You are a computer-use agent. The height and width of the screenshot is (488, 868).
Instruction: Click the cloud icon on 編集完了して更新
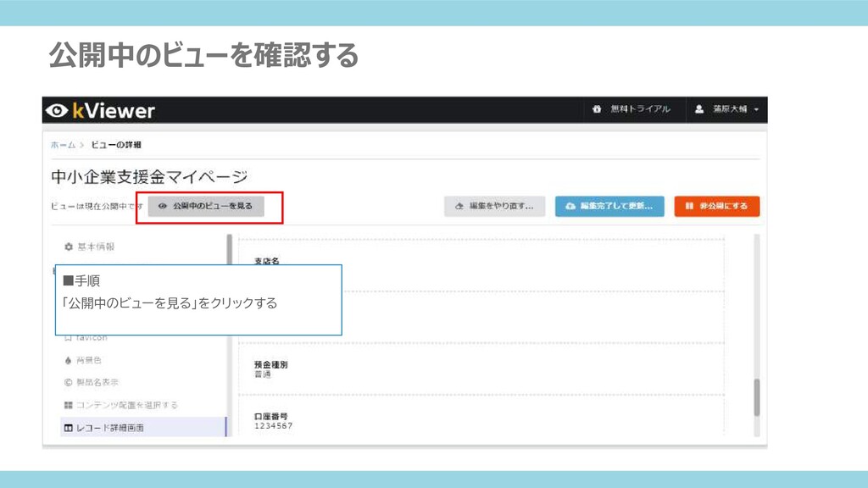pos(570,206)
